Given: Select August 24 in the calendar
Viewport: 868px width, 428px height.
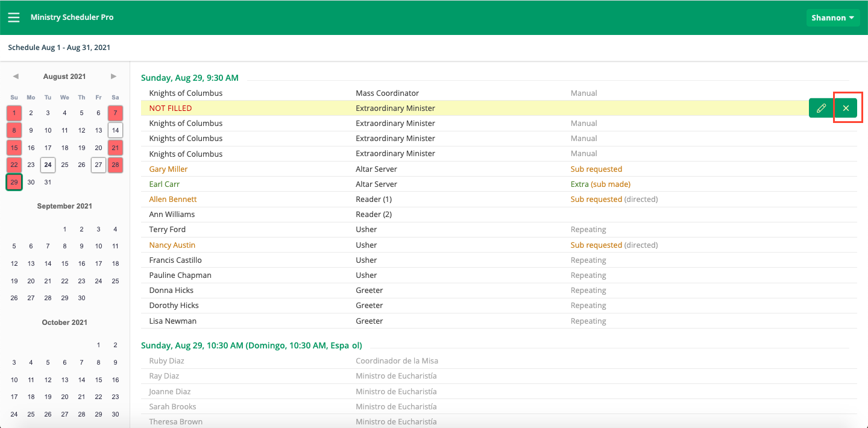Looking at the screenshot, I should tap(48, 165).
